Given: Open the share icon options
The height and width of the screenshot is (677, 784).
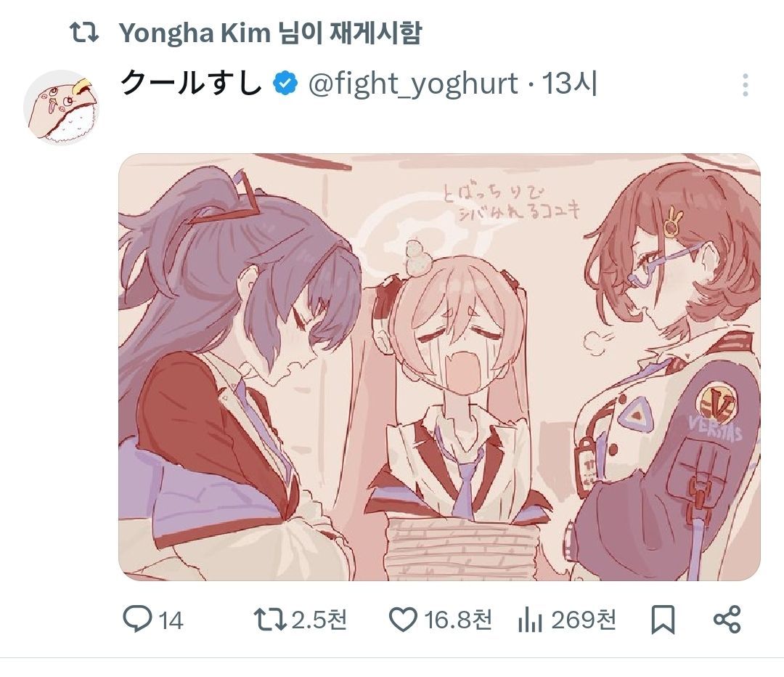Looking at the screenshot, I should pyautogui.click(x=727, y=619).
